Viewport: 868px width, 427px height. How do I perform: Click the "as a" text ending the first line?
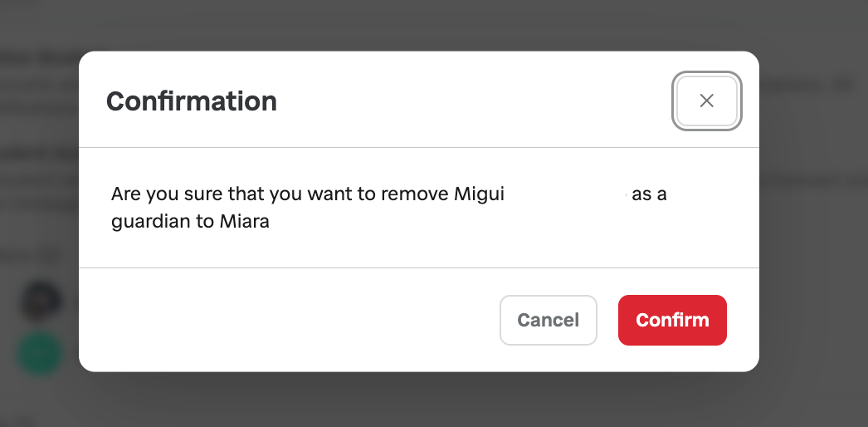(x=650, y=194)
